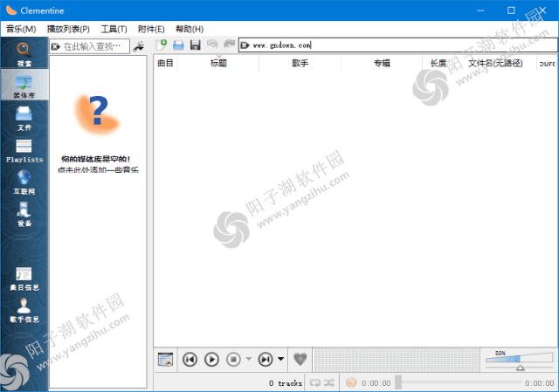559x392 pixels.
Task: Open the Artist info sidebar tab
Action: click(24, 310)
